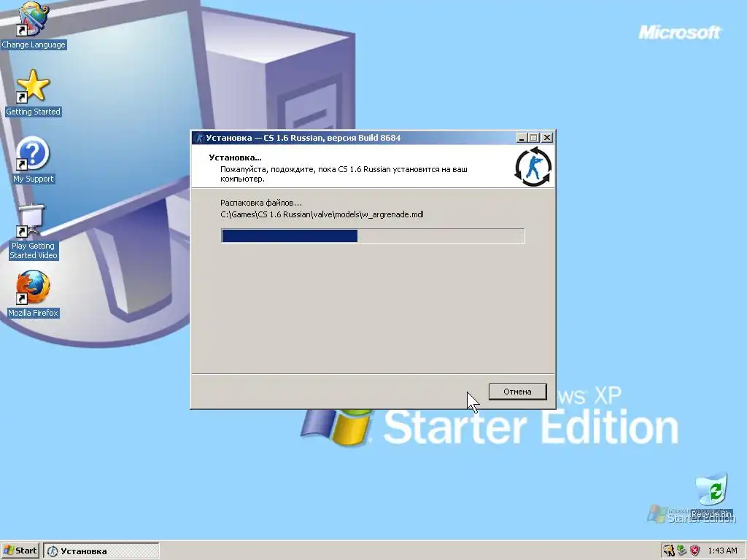Viewport: 747px width, 560px height.
Task: Launch Play Getting Started Video shortcut
Action: [33, 232]
